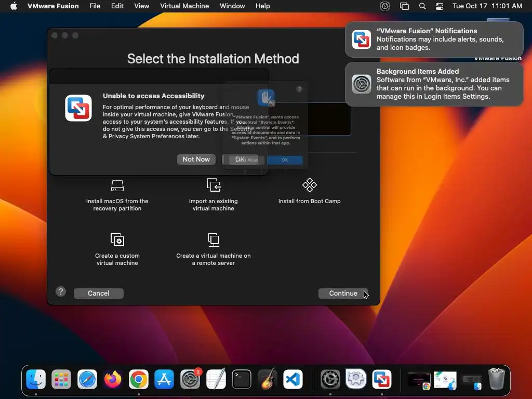Pick the Install from Boot Camp option
This screenshot has height=399, width=532.
[x=310, y=191]
